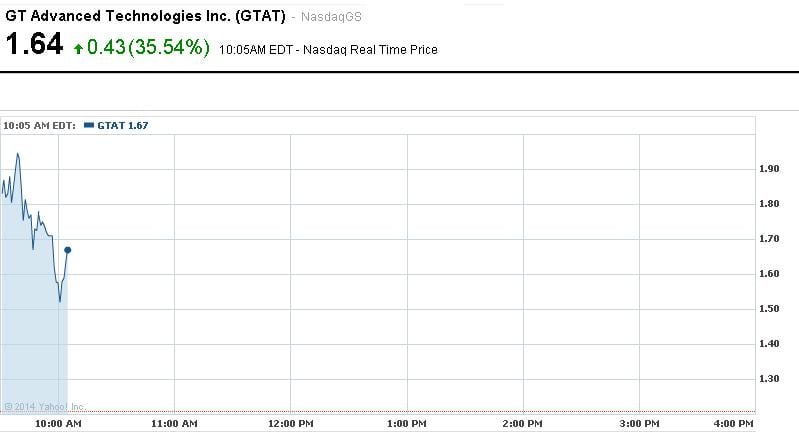799x432 pixels.
Task: Click the GTAT legend color marker
Action: (89, 125)
